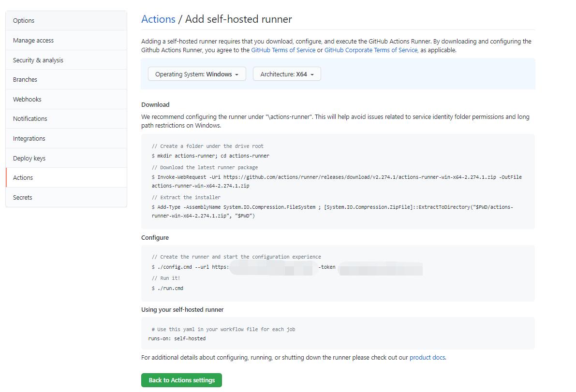Open GitHub Corporate Terms of Service link
The width and height of the screenshot is (576, 392).
coord(371,50)
